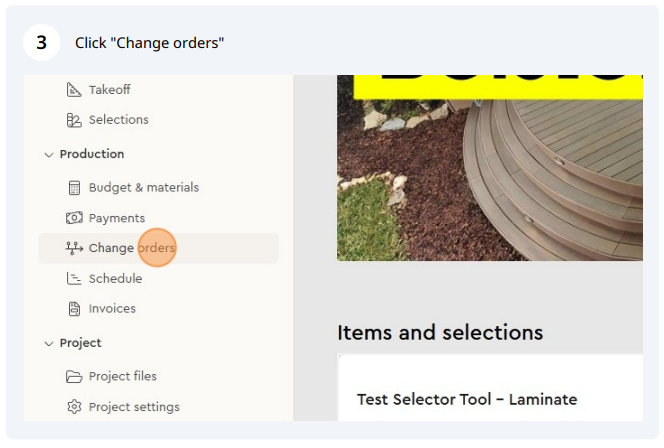The image size is (664, 448).
Task: Open the Invoices label link
Action: tap(112, 309)
